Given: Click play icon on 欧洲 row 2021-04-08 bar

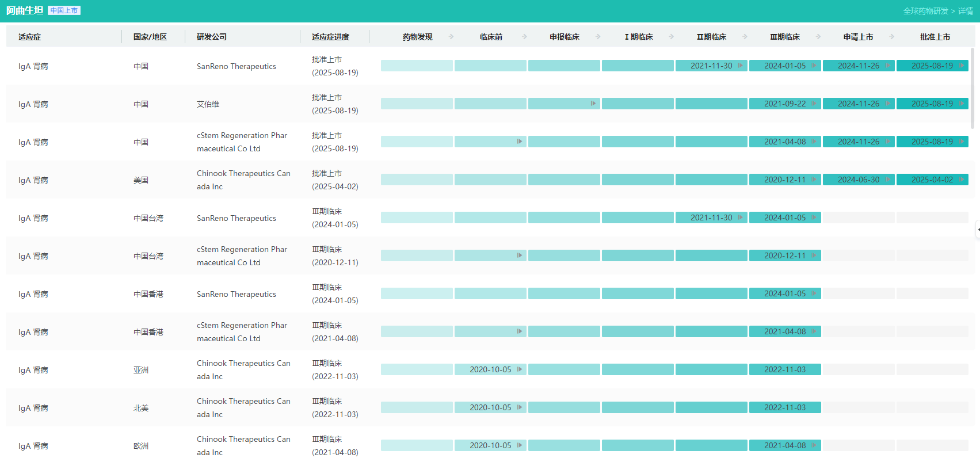Looking at the screenshot, I should tap(814, 445).
